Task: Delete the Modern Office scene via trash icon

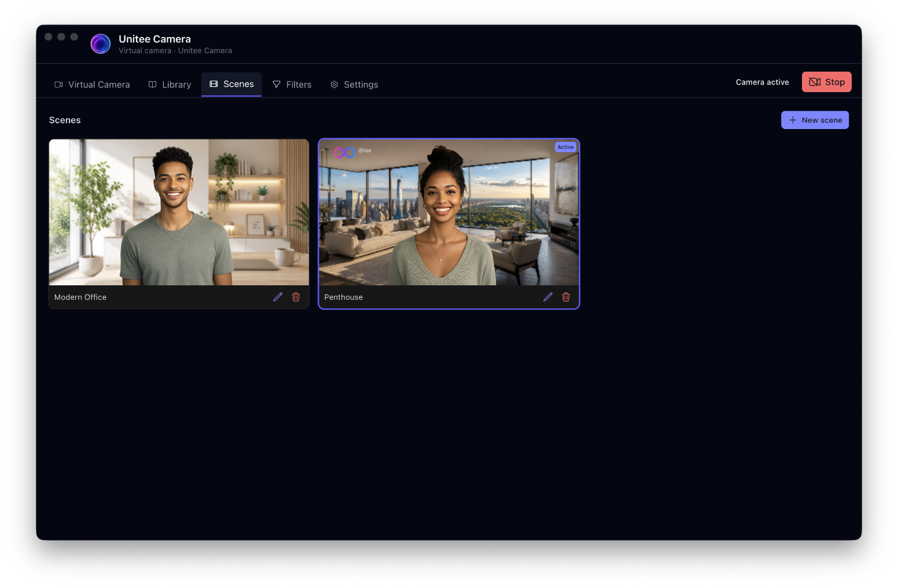Action: click(x=296, y=297)
